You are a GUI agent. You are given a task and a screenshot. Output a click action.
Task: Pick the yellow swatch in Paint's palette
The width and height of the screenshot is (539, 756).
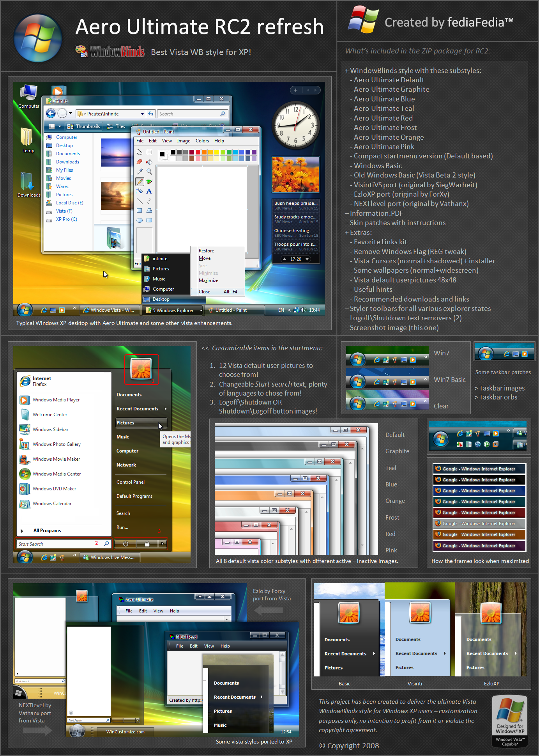pos(217,152)
